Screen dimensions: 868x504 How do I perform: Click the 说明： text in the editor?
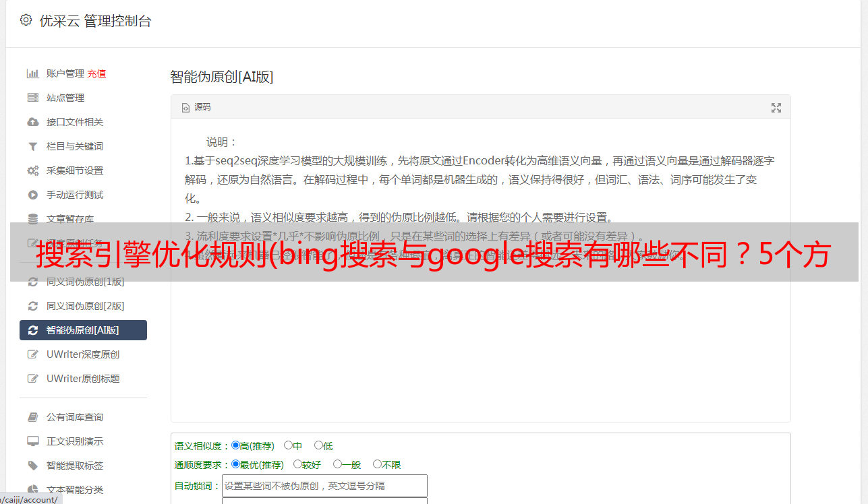(222, 142)
